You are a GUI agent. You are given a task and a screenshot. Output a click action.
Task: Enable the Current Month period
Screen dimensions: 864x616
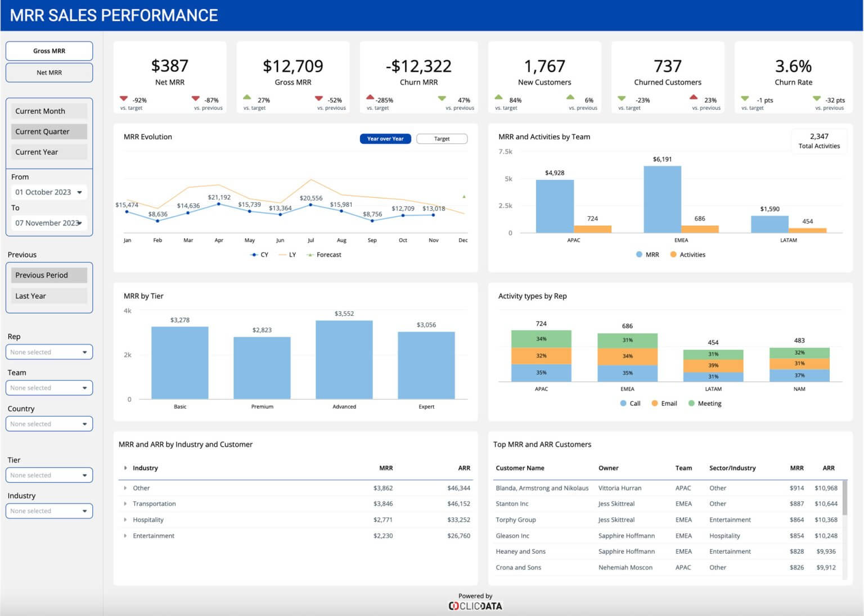point(48,111)
